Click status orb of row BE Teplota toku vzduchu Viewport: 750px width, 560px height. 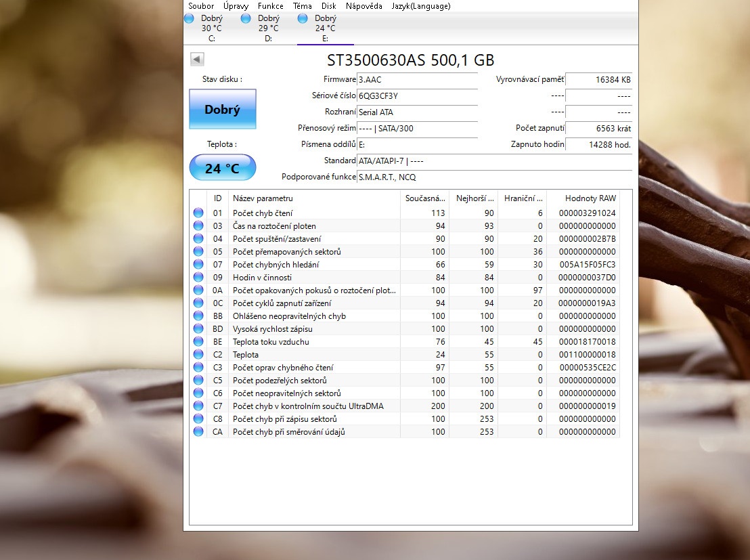[x=198, y=342]
